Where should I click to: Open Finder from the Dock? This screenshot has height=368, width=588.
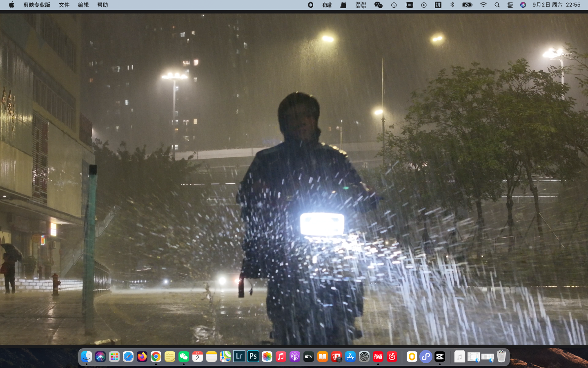[87, 357]
